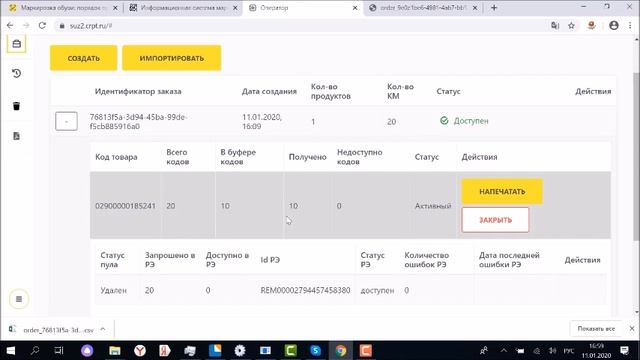Click the СОЗДАТЬ button
The height and width of the screenshot is (360, 640).
(84, 58)
